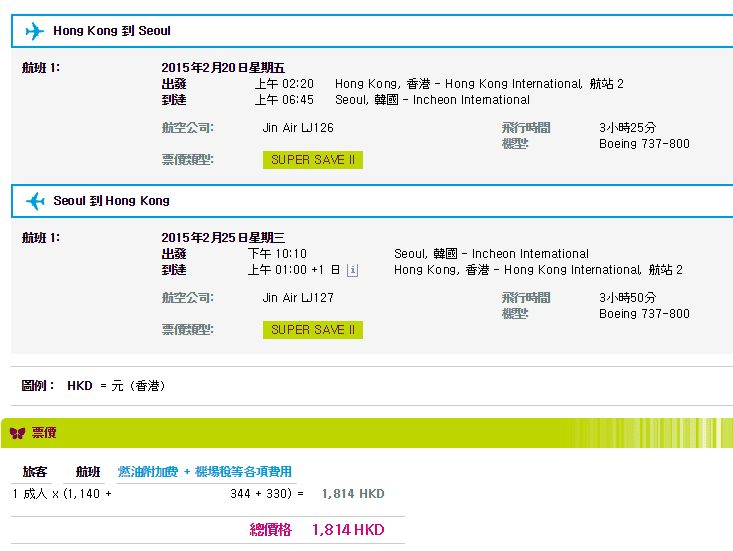Click the 航班 column header in fare table

point(88,472)
